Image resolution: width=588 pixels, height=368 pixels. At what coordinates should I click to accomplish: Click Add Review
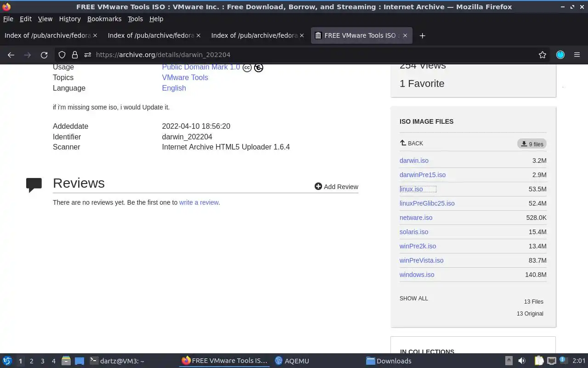point(336,186)
